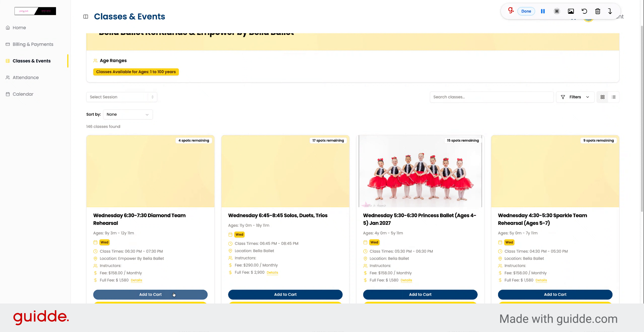The image size is (644, 332).
Task: Click the '9 spots remaining' badge
Action: (598, 141)
